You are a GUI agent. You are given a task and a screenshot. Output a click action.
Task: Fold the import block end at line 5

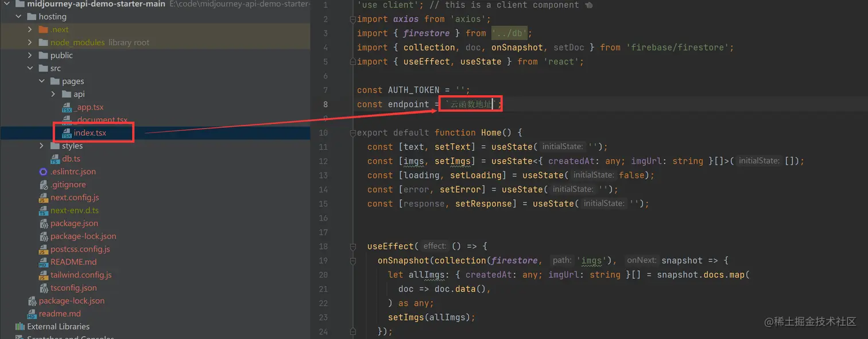[x=353, y=61]
